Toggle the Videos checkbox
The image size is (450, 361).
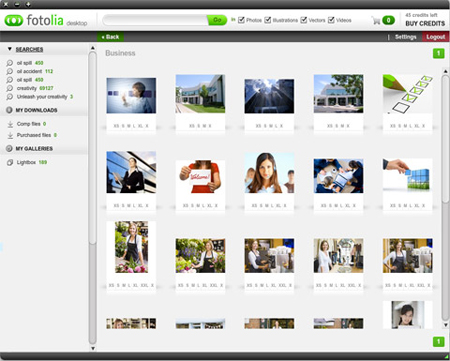click(x=331, y=20)
